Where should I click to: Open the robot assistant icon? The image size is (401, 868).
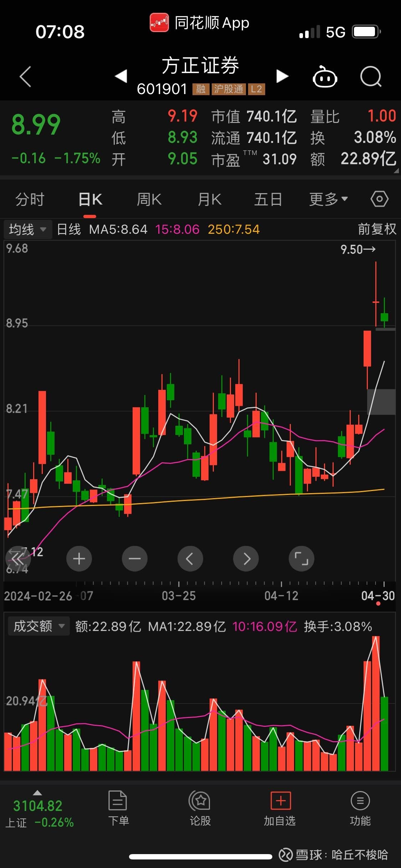(x=325, y=76)
